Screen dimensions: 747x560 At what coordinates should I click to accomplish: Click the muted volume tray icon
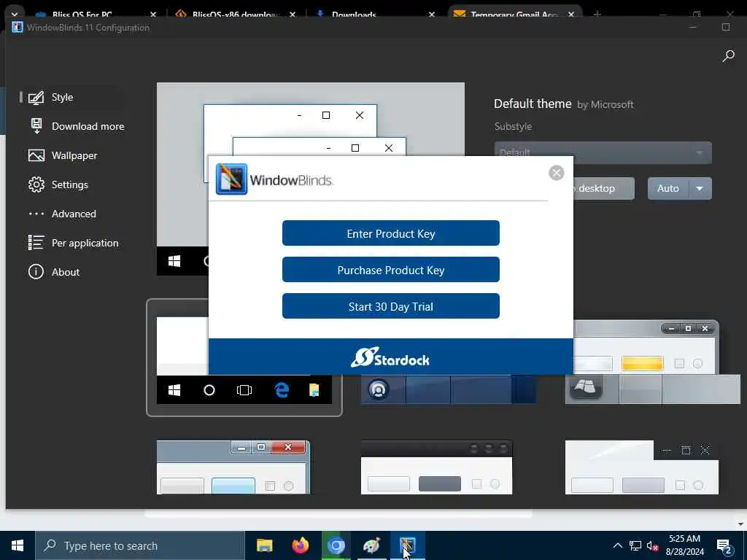(653, 545)
